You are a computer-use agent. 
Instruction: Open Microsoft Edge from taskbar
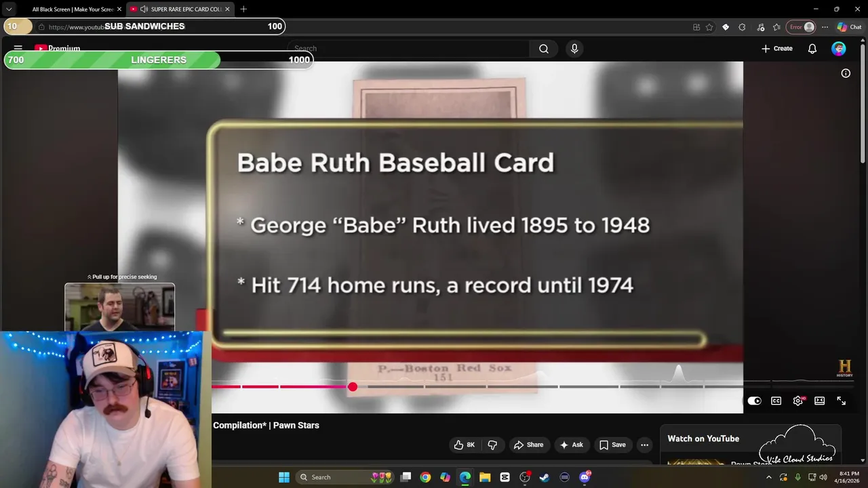tap(465, 477)
